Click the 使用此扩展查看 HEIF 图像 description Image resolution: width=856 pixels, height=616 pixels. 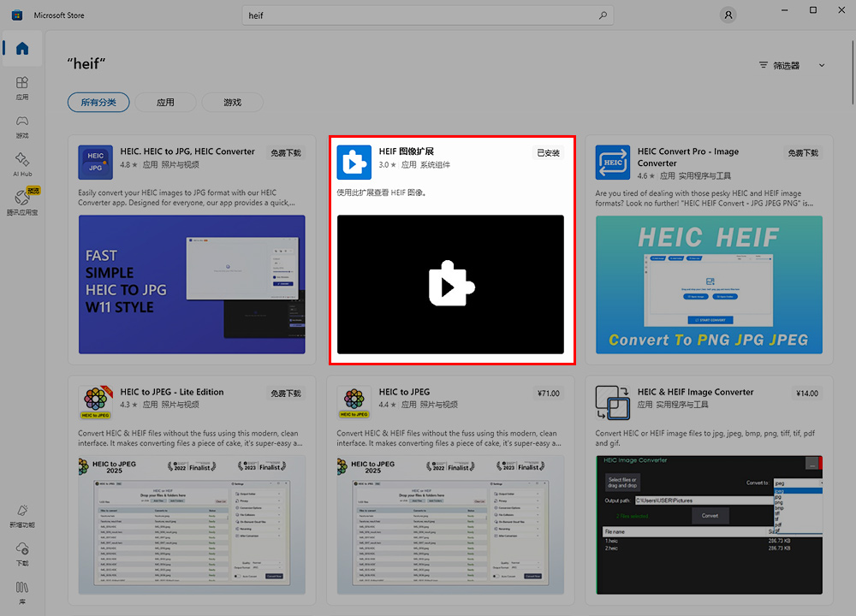pos(382,192)
